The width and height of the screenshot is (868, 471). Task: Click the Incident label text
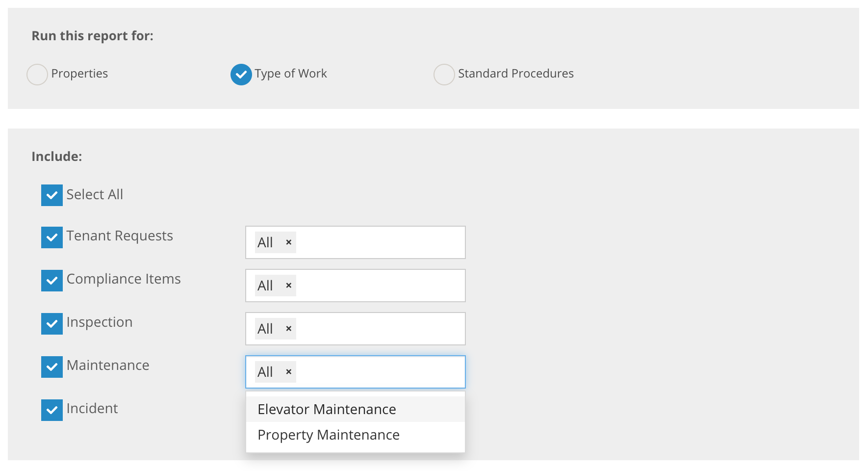(92, 409)
